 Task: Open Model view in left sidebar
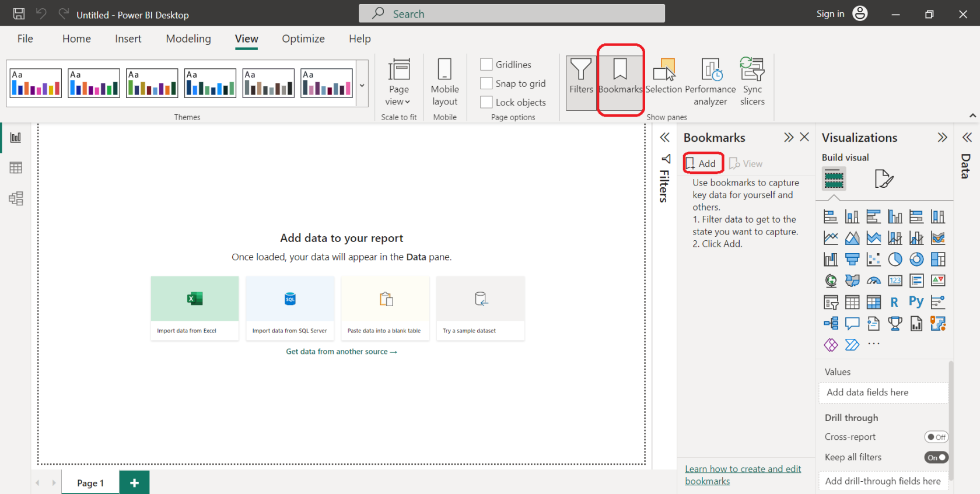coord(16,199)
